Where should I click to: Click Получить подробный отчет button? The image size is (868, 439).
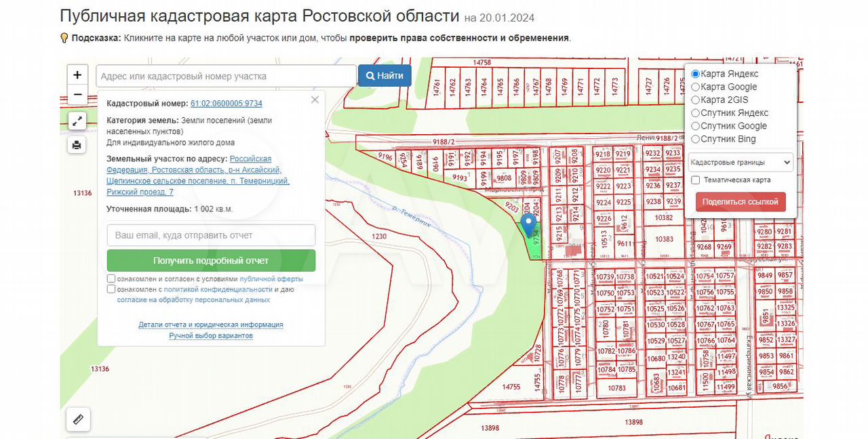pos(211,261)
